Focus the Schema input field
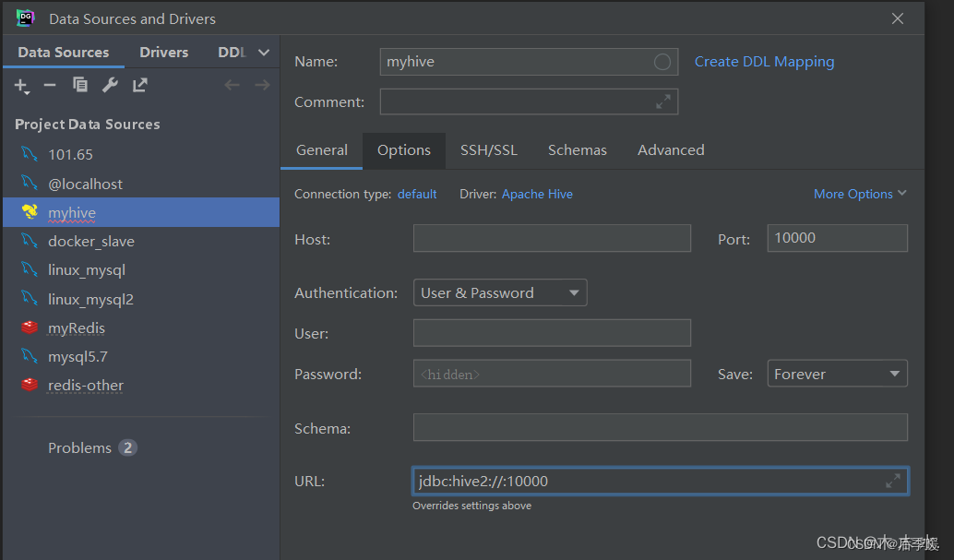 pyautogui.click(x=660, y=427)
